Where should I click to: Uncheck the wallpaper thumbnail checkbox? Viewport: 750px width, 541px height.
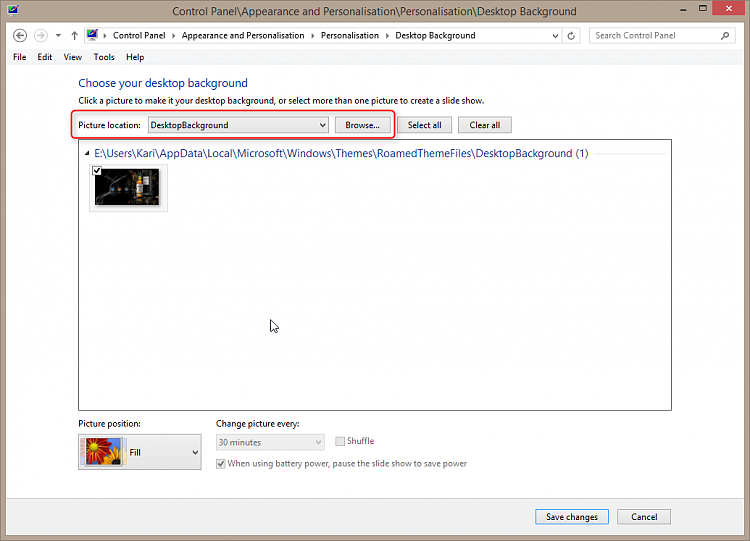[x=97, y=171]
